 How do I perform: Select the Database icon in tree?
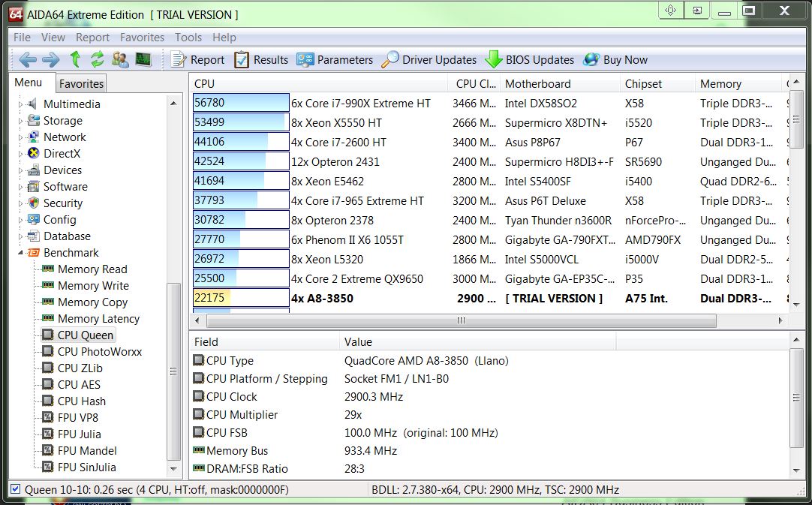[33, 236]
